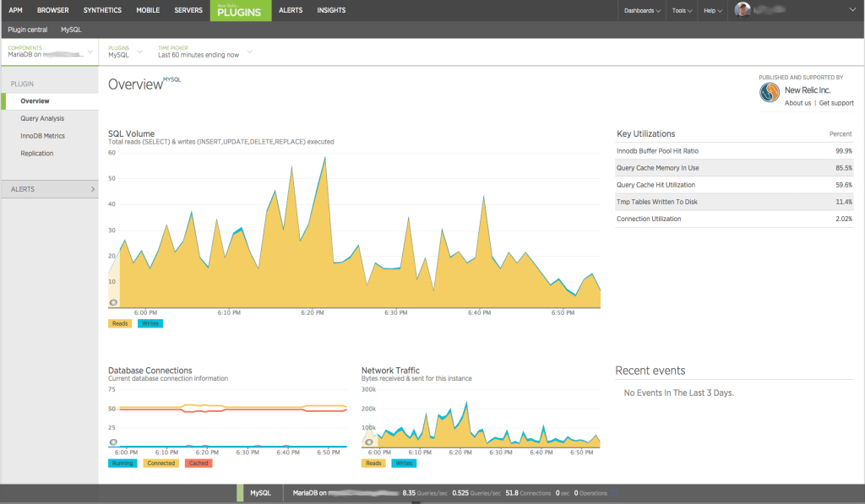Click the Get support link
This screenshot has height=504, width=865.
[x=836, y=103]
